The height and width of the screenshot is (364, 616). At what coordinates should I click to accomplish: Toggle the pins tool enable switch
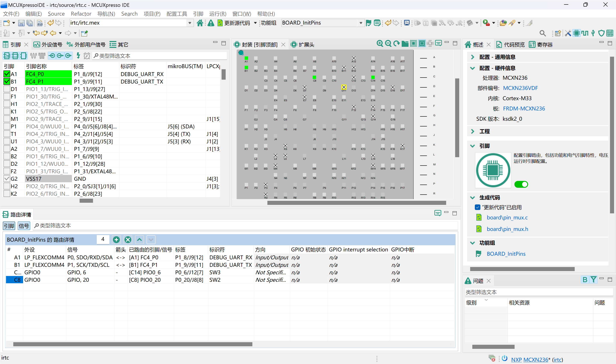click(521, 184)
